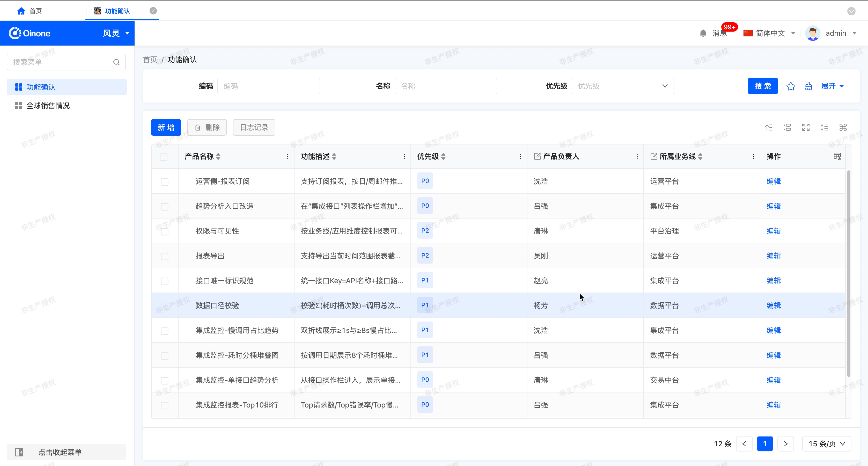Click the 编码 input field
Viewport: 868px width, 466px height.
269,86
